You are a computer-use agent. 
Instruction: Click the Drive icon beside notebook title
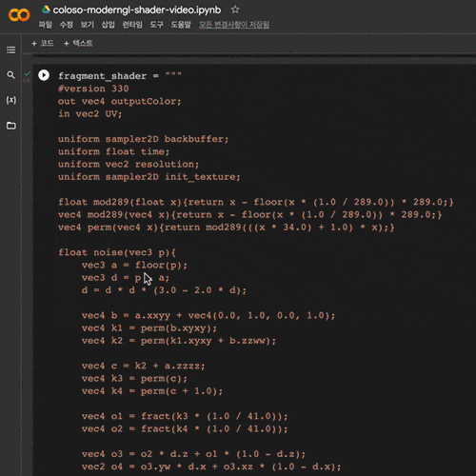[46, 10]
